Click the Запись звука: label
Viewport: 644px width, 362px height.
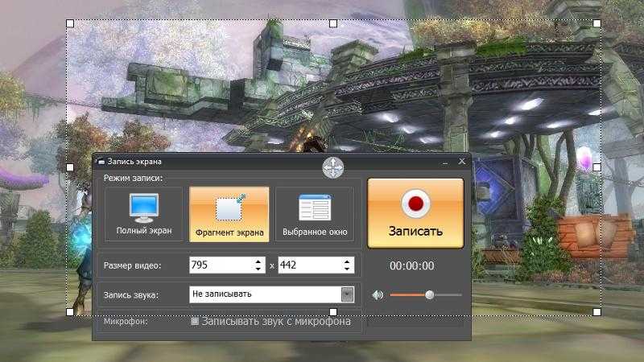(130, 295)
